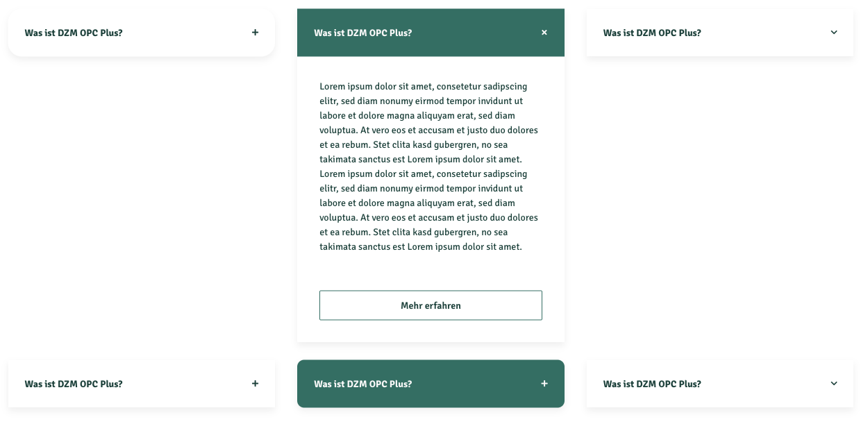
Task: Click the plus icon on the rounded white accordion
Action: (x=255, y=33)
